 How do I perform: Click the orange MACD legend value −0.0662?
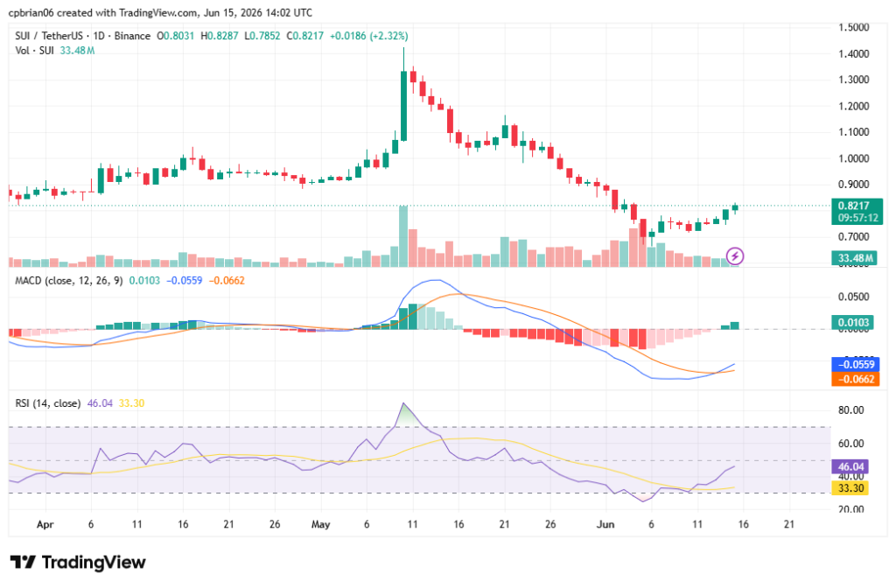(x=227, y=281)
